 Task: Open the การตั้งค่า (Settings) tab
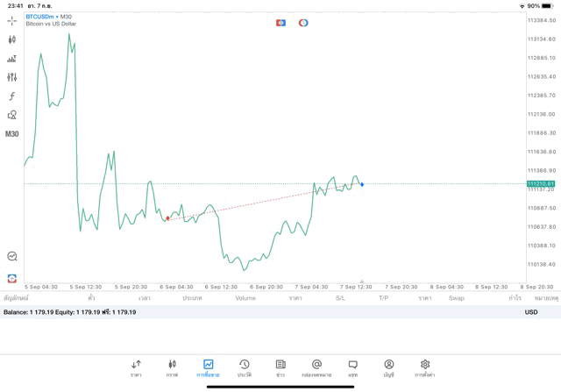pyautogui.click(x=425, y=367)
